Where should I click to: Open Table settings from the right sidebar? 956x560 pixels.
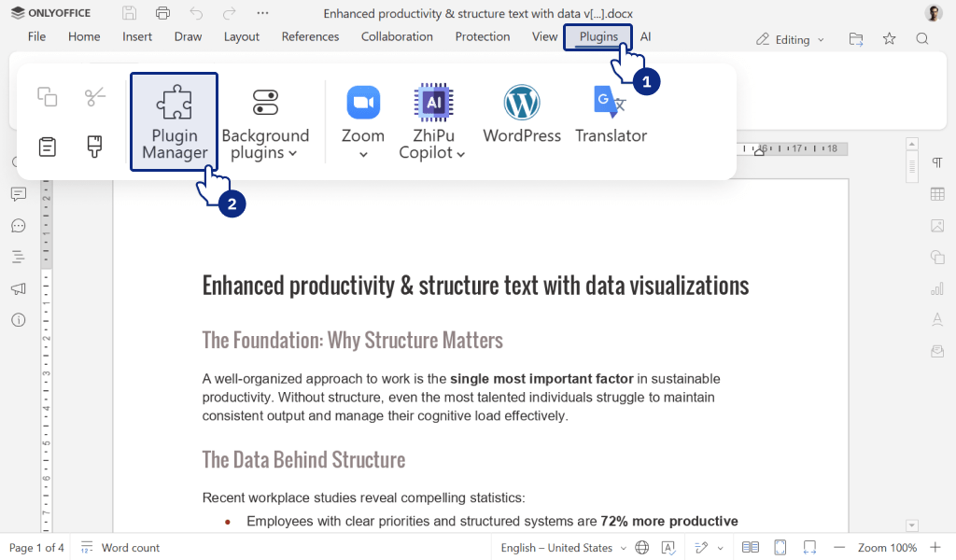(x=937, y=194)
